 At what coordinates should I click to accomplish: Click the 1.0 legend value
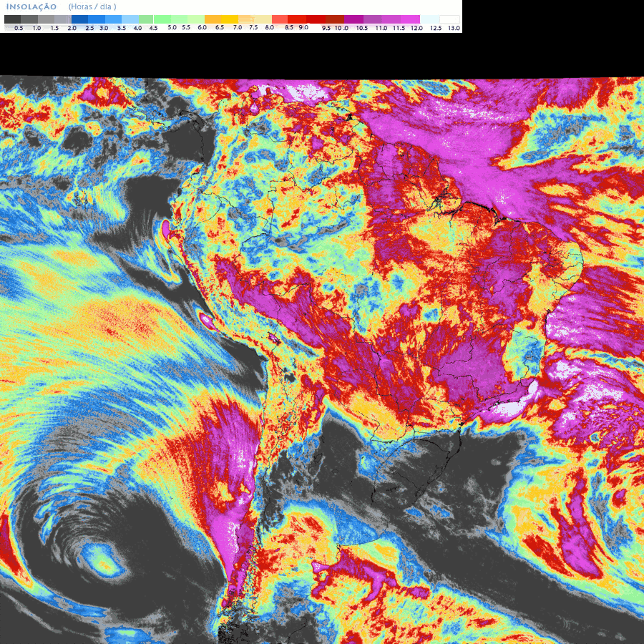click(x=36, y=28)
